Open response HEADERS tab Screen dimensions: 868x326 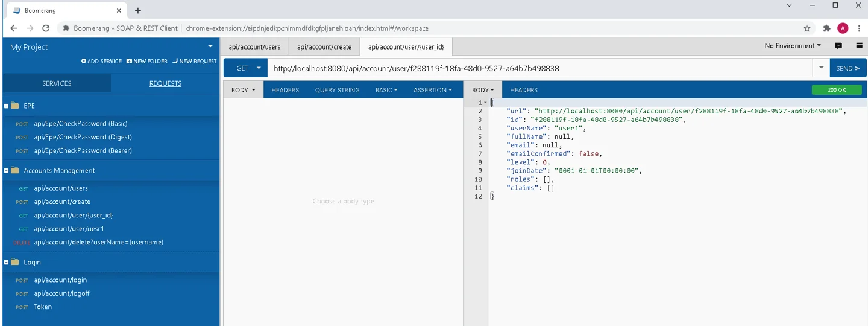(x=524, y=90)
